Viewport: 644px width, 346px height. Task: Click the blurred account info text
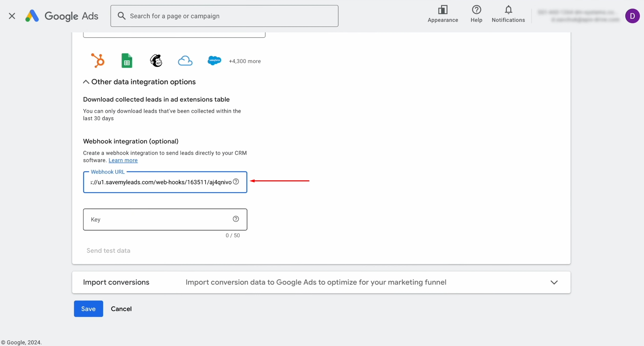[578, 16]
